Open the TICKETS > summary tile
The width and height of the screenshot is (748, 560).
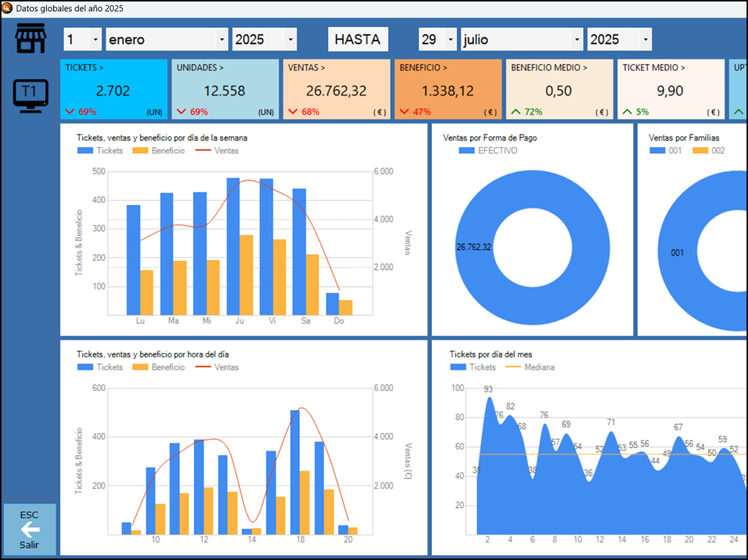(x=115, y=90)
